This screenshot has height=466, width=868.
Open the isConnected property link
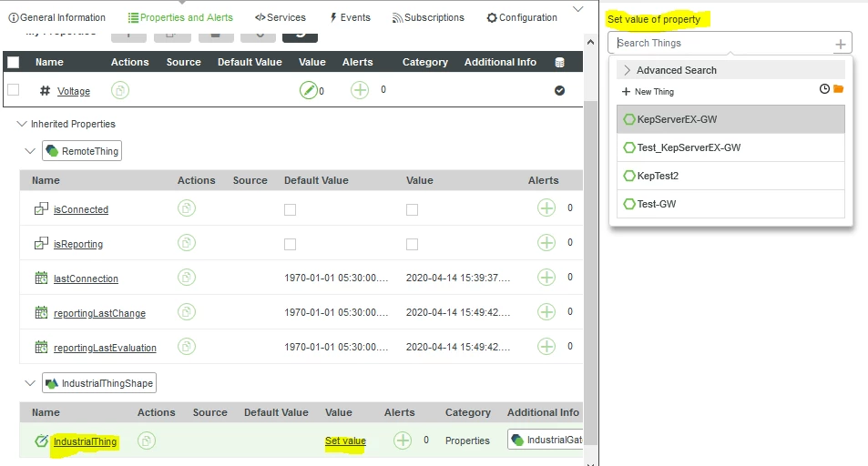pos(81,209)
